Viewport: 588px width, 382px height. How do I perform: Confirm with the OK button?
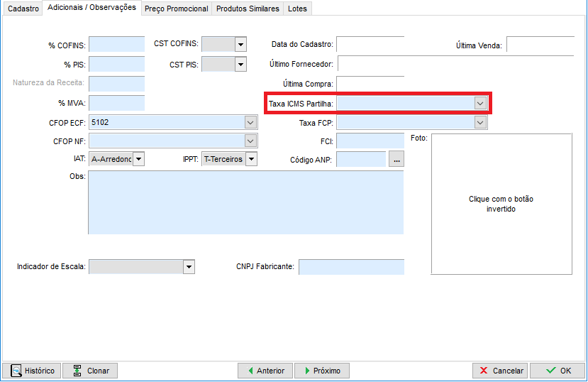coord(557,371)
